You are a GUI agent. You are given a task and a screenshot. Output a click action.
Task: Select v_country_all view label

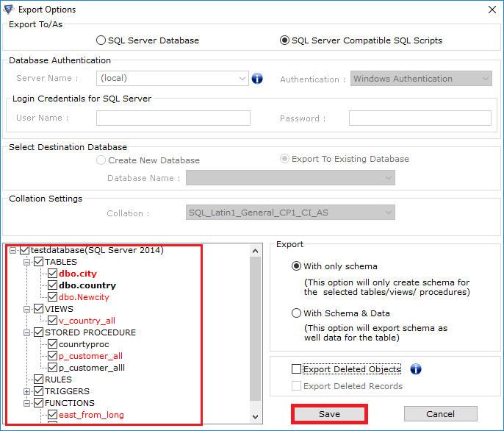[87, 321]
